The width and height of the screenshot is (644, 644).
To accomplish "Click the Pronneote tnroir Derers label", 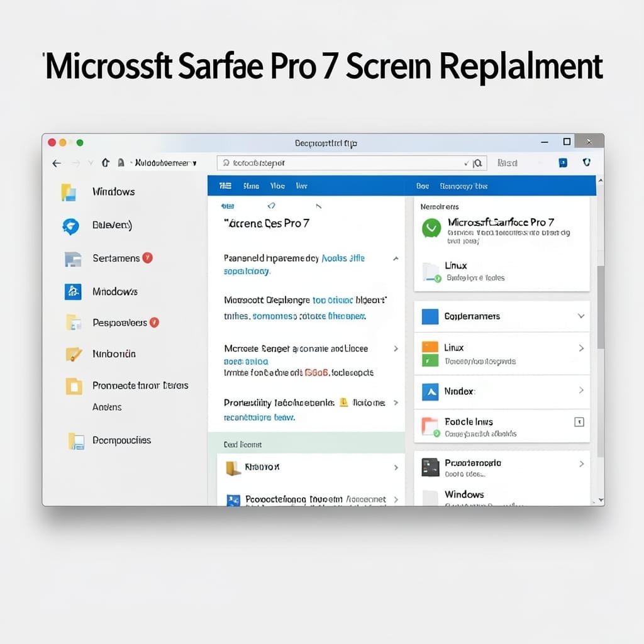I will [x=140, y=386].
